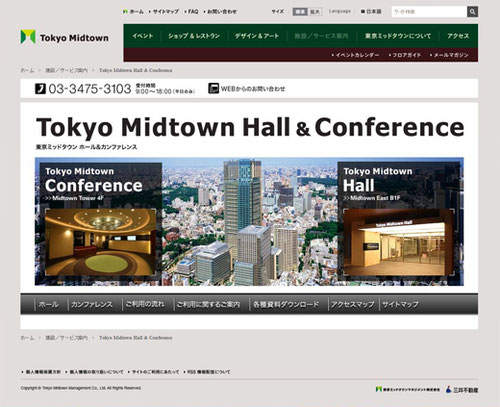
Task: Click ホーム in the top breadcrumb
Action: (27, 70)
